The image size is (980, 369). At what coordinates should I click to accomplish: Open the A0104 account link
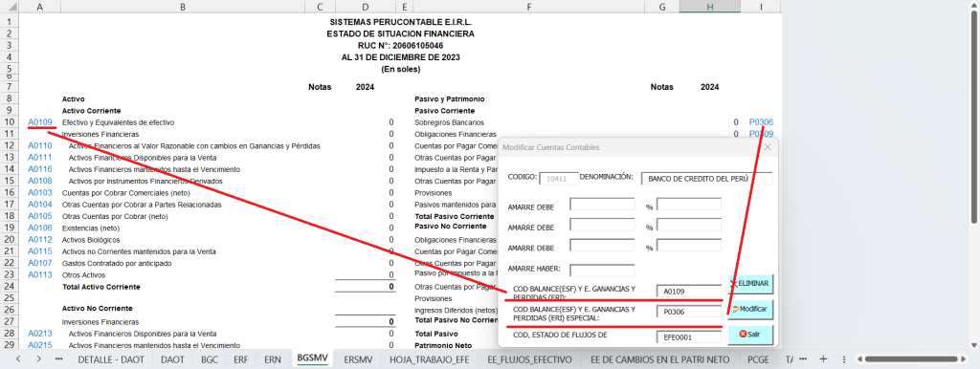(40, 205)
